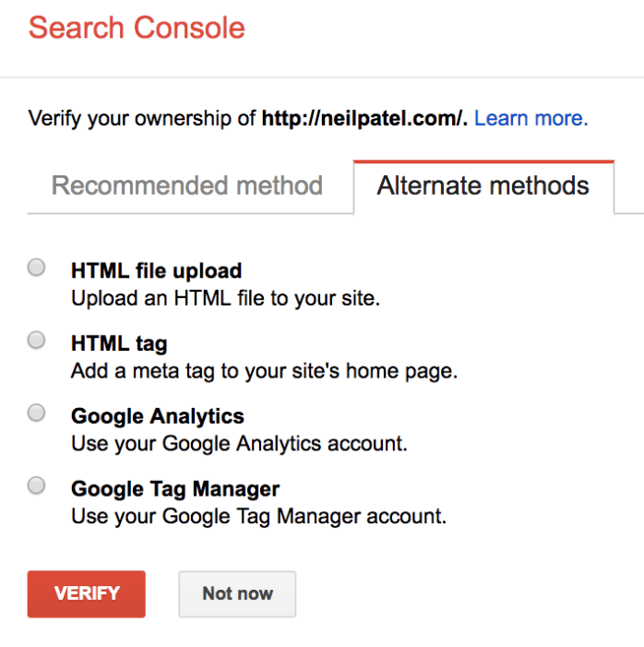Click the bold HTML file upload label
The height and width of the screenshot is (647, 644).
click(156, 270)
